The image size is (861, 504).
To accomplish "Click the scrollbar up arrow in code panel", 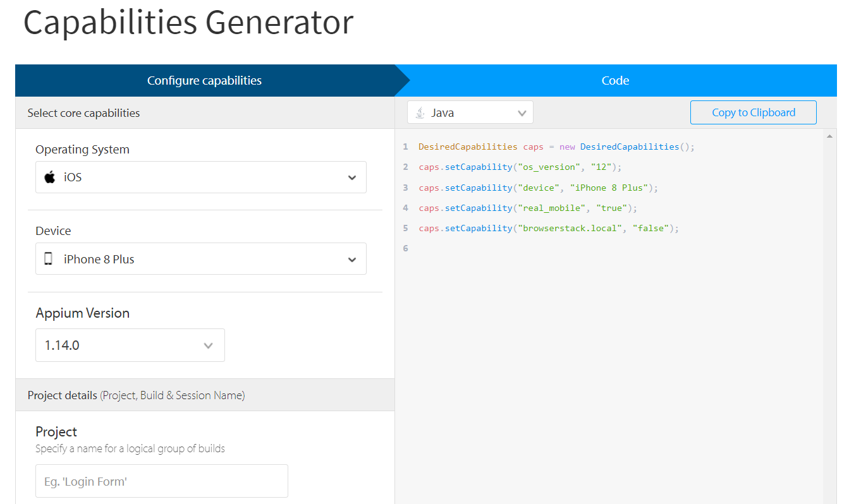I will (830, 135).
